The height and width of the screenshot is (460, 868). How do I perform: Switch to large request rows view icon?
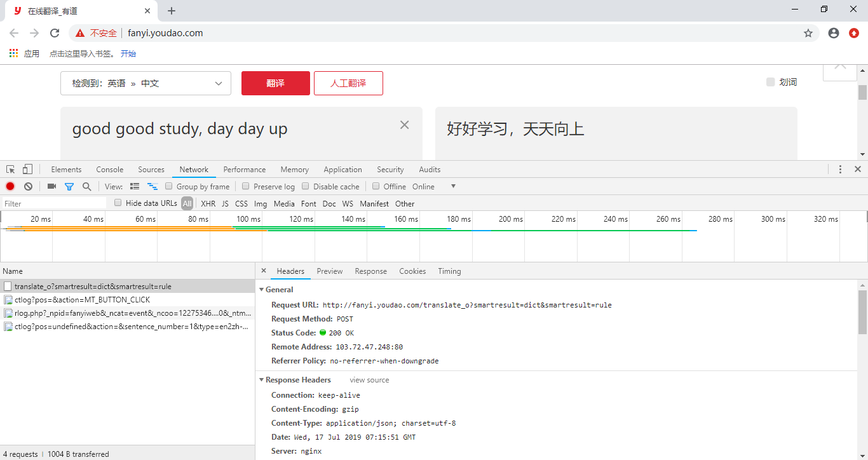click(135, 186)
